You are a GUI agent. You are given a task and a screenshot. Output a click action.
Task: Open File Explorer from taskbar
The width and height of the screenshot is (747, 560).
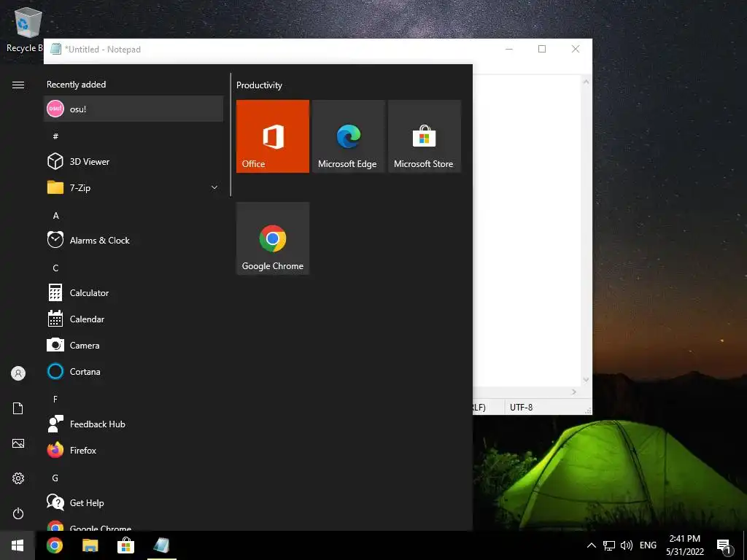point(90,545)
